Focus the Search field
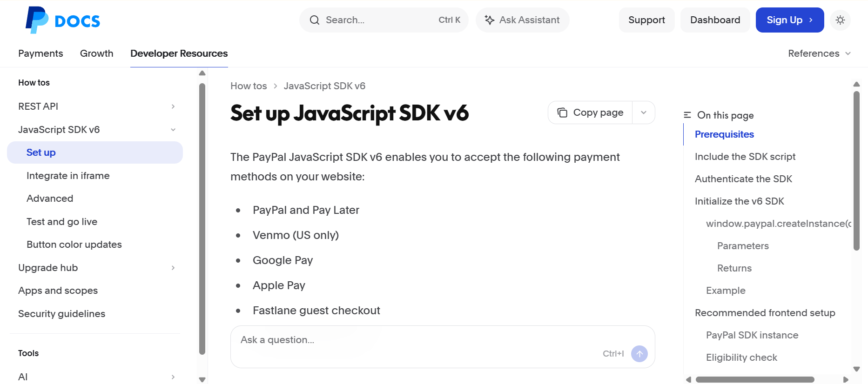The height and width of the screenshot is (384, 868). 384,20
